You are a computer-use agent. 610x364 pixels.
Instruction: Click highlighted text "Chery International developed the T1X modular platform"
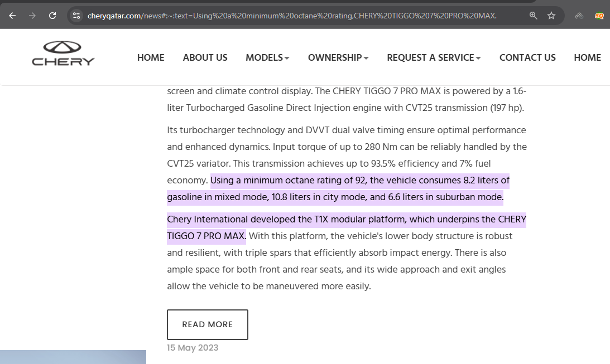(287, 219)
